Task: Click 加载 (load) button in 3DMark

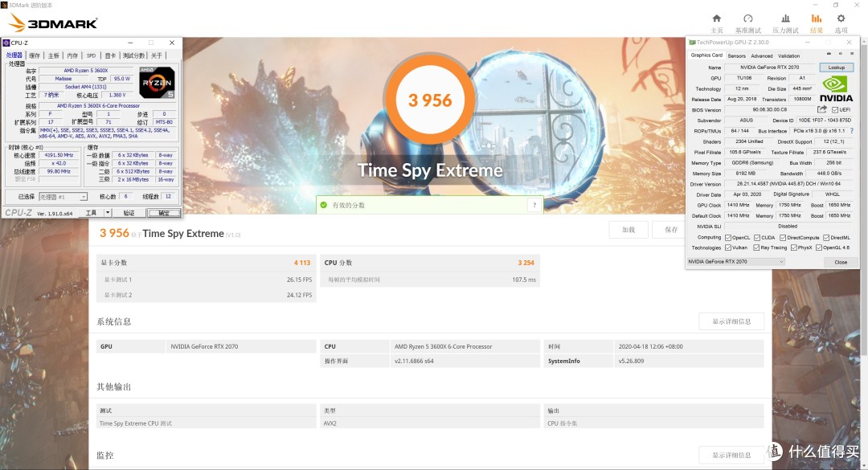Action: pos(628,230)
